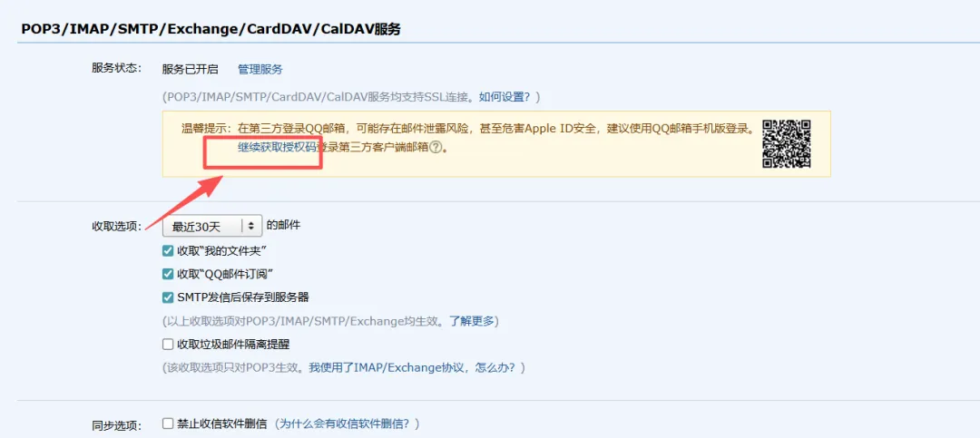Click 继续获取授权码 link
Screen dimensions: 980x438
[x=276, y=148]
